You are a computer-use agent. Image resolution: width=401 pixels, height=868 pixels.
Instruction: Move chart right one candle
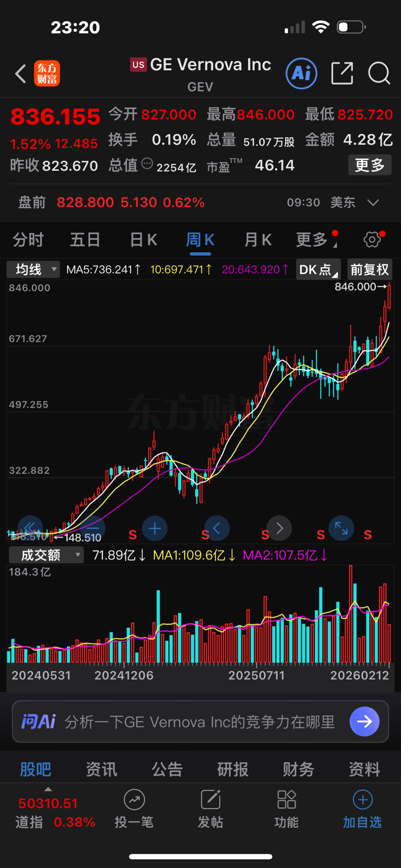click(279, 529)
